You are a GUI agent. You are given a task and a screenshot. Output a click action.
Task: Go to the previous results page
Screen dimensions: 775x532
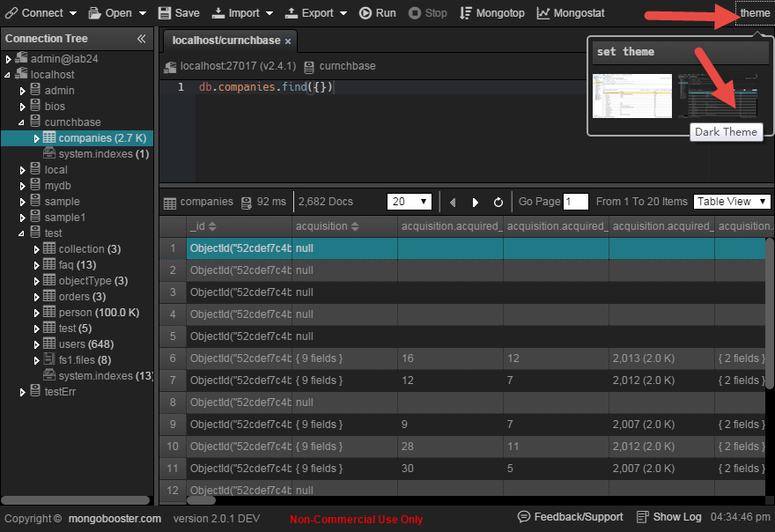point(453,203)
